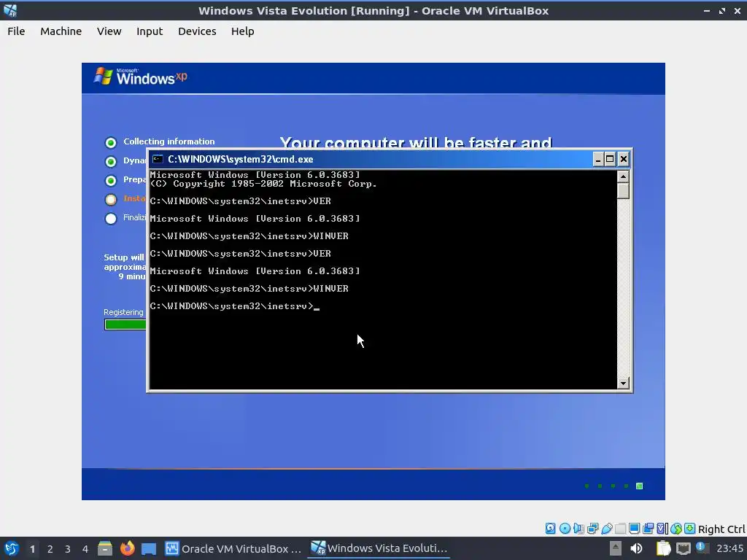747x560 pixels.
Task: Click the Right Ctrl host key label
Action: [x=721, y=529]
